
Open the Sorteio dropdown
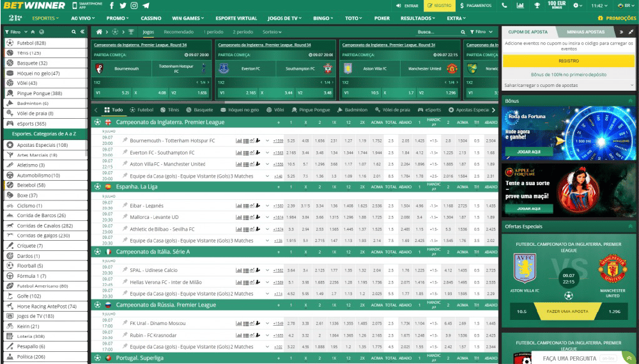coord(272,32)
